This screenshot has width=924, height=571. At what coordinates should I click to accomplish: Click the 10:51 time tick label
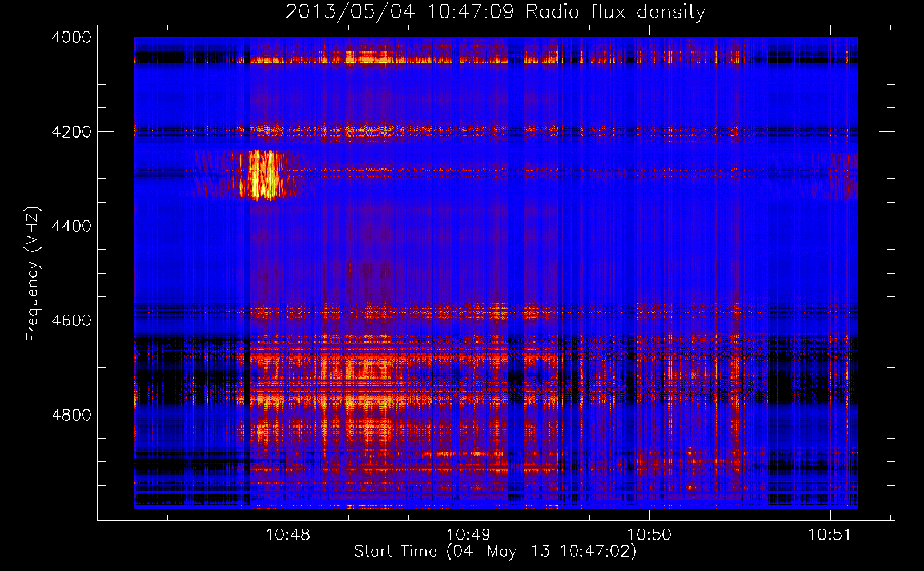[x=830, y=535]
